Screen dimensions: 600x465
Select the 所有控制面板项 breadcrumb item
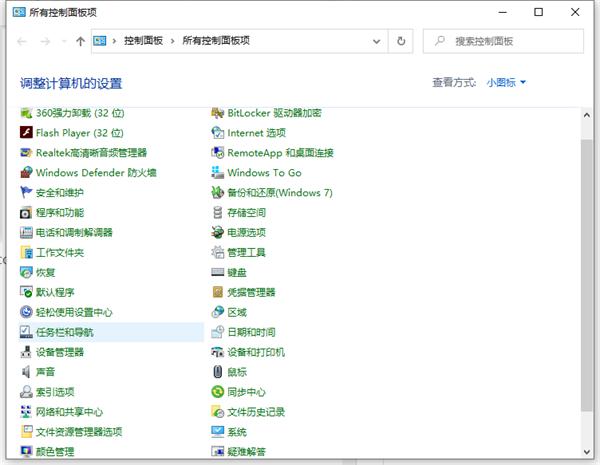tap(215, 41)
